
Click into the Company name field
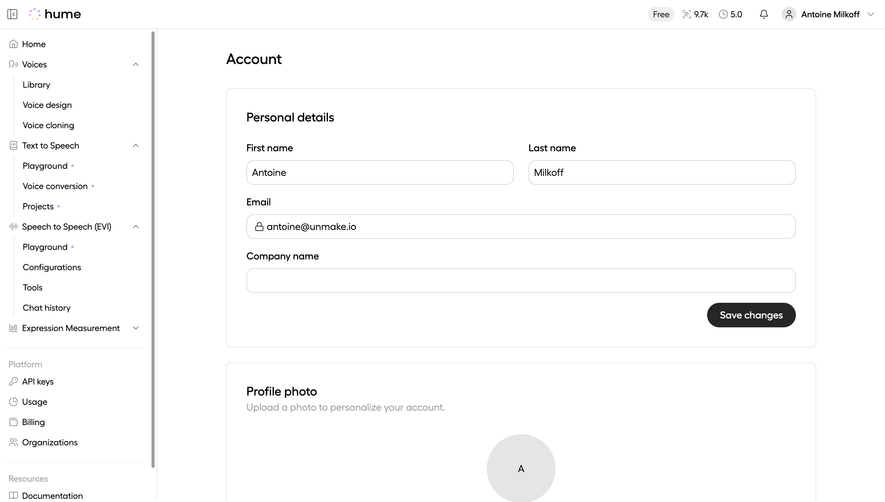(521, 281)
